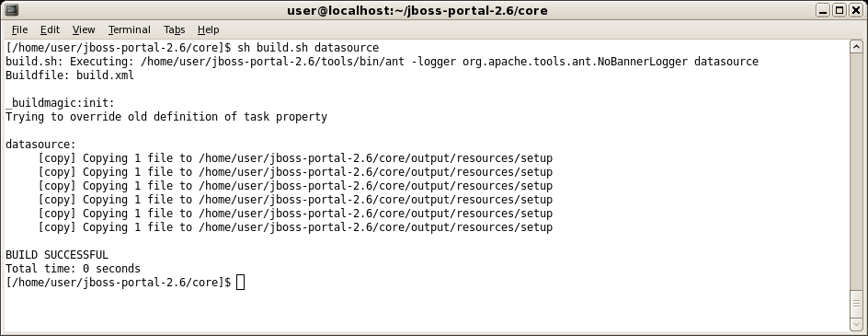Click the BUILD SUCCESSFUL text
Screen dimensions: 868x336
point(57,255)
